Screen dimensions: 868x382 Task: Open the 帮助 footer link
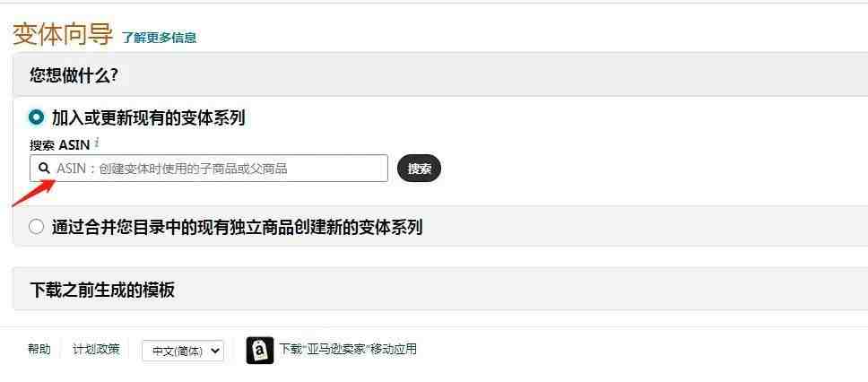[x=39, y=350]
